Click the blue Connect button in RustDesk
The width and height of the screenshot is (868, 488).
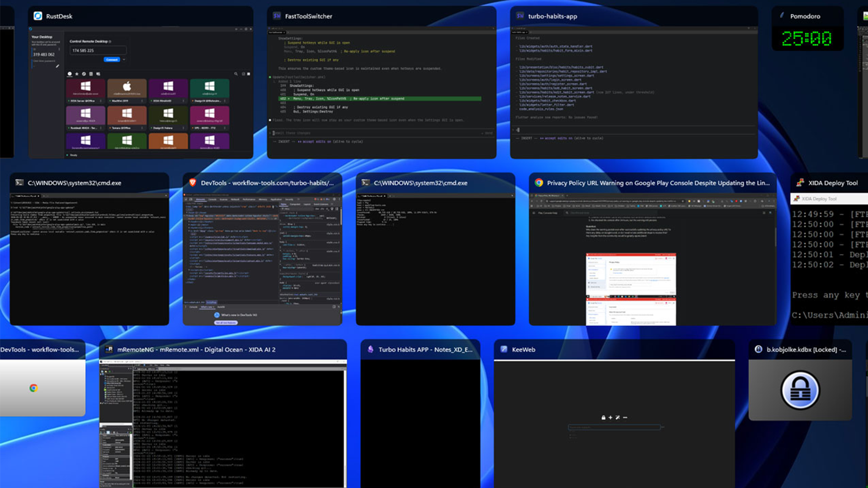pyautogui.click(x=112, y=60)
